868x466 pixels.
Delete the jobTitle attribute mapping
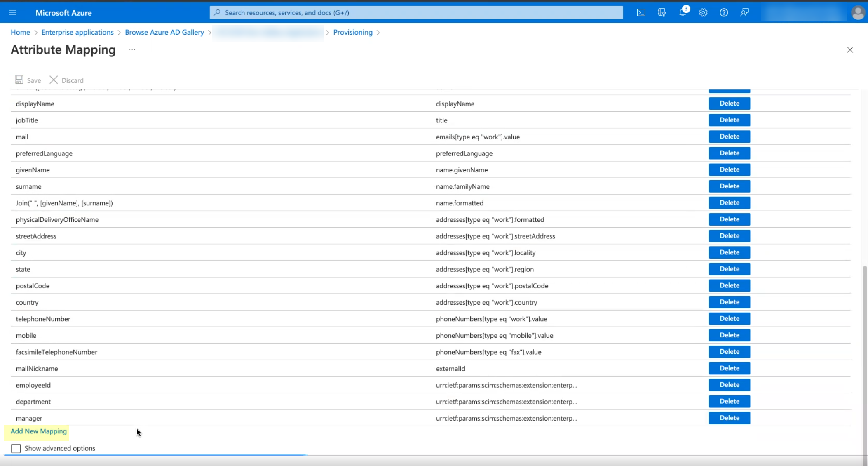tap(729, 120)
